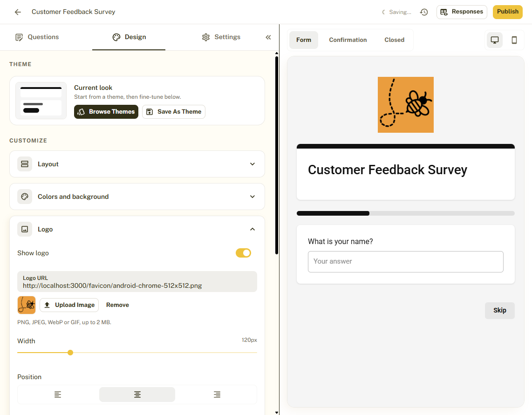Switch to the Confirmation preview tab

point(348,40)
